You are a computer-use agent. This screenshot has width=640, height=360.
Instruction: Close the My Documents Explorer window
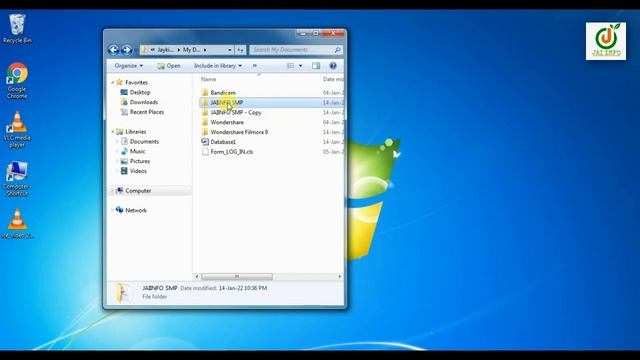pyautogui.click(x=333, y=33)
